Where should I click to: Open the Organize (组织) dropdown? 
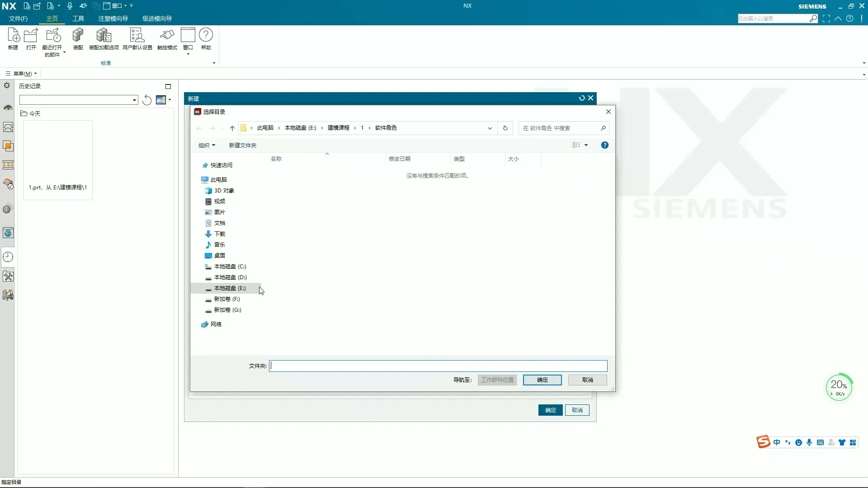[207, 145]
